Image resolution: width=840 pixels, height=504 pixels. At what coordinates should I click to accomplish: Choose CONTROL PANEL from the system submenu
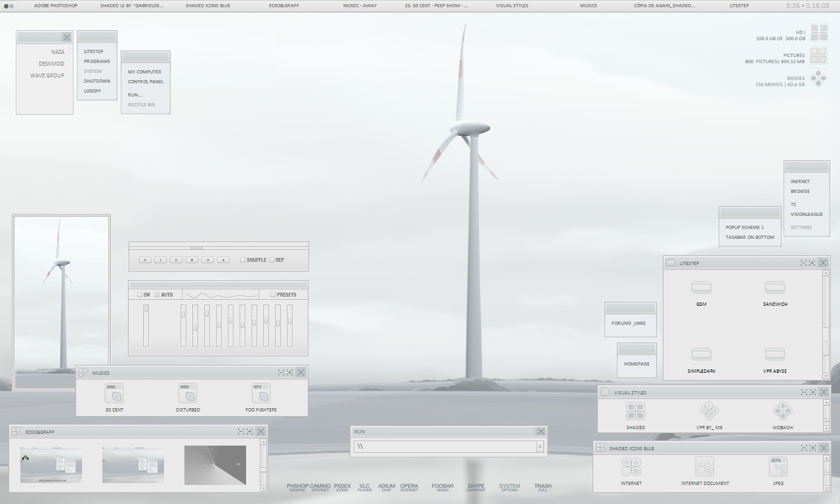point(145,81)
